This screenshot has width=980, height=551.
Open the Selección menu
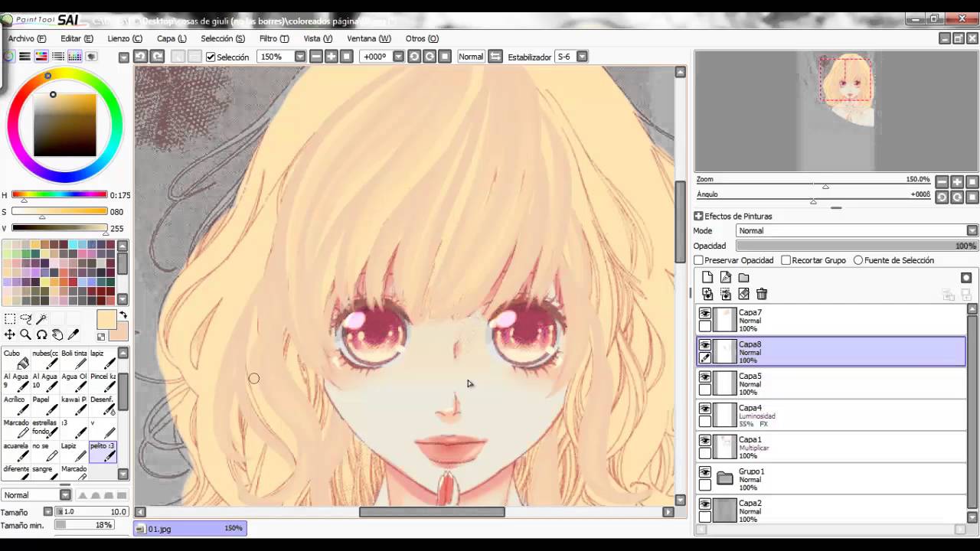click(x=223, y=38)
